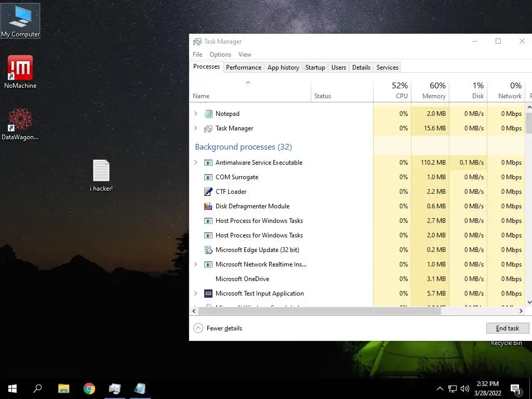Select the Recycle Bin desktop label
This screenshot has width=532, height=399.
pos(506,343)
